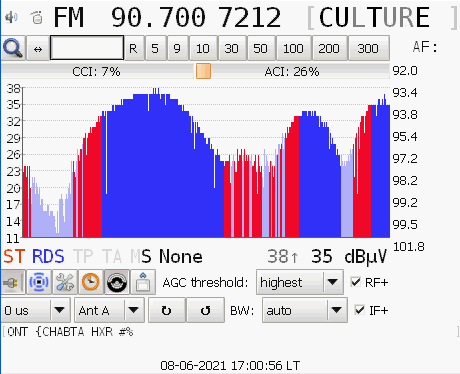
Task: Click the 5 kHz step button
Action: click(155, 49)
